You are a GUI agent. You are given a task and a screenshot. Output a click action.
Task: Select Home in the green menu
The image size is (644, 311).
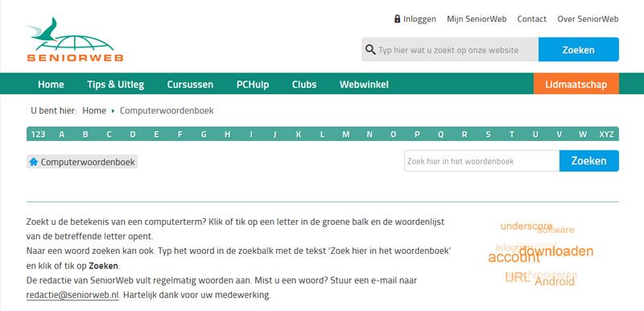coord(51,85)
